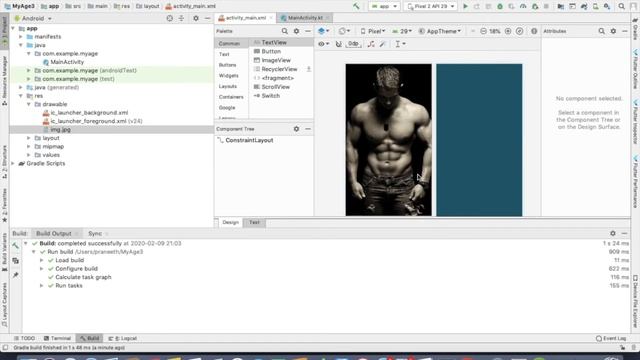The image size is (640, 360).
Task: Download RecyclerView dependency icon
Action: click(309, 69)
